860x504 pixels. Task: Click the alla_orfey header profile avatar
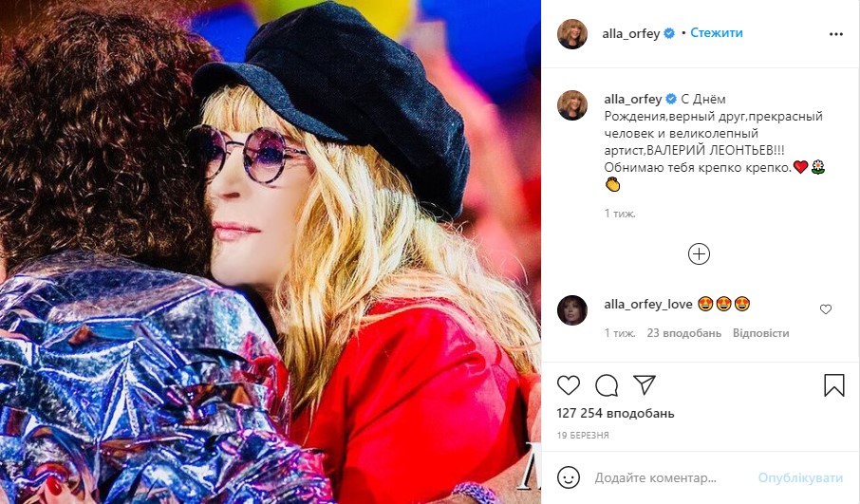pyautogui.click(x=573, y=33)
